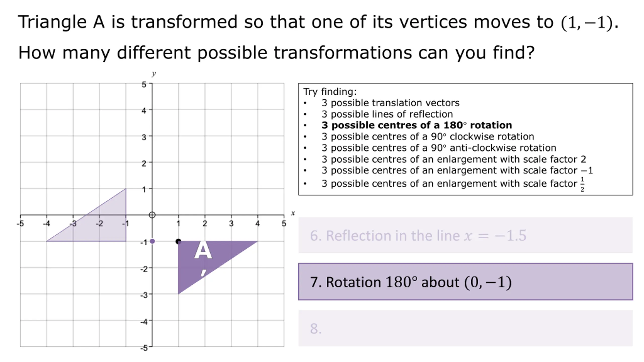Screen dimensions: 644x362
Task: Click the bold '3 possible centres of a 180° rotation'
Action: (x=417, y=125)
